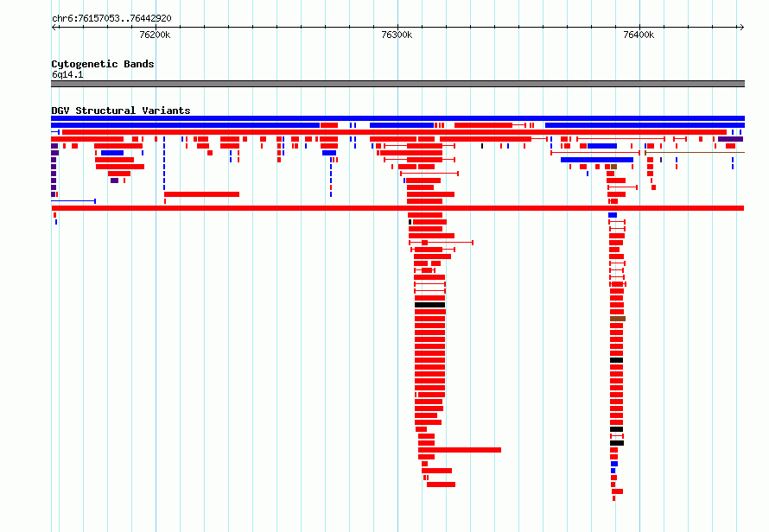Click the 6q14.1 band label
769x532 pixels.
67,74
